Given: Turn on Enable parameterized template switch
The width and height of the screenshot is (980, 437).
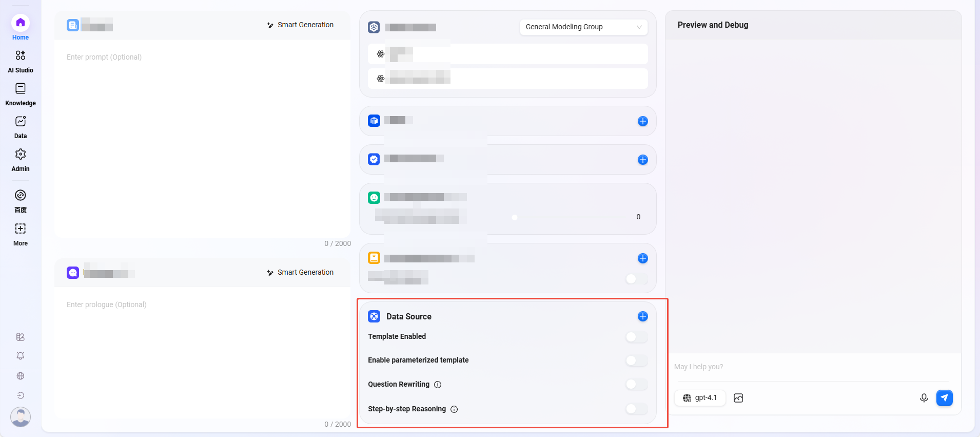Looking at the screenshot, I should pos(636,360).
